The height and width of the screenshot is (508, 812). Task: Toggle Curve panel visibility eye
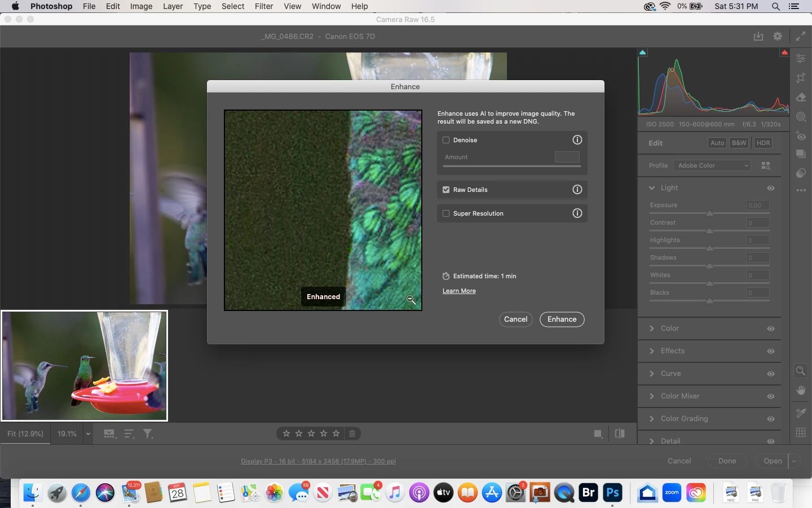[x=771, y=374]
